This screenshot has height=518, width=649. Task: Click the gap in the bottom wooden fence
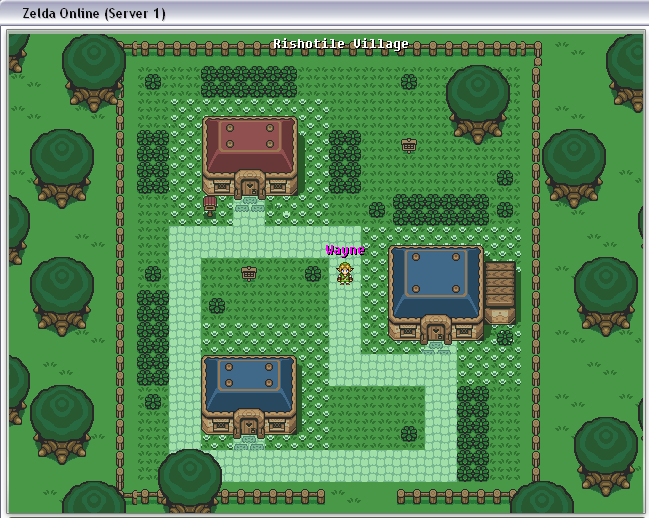[x=361, y=496]
